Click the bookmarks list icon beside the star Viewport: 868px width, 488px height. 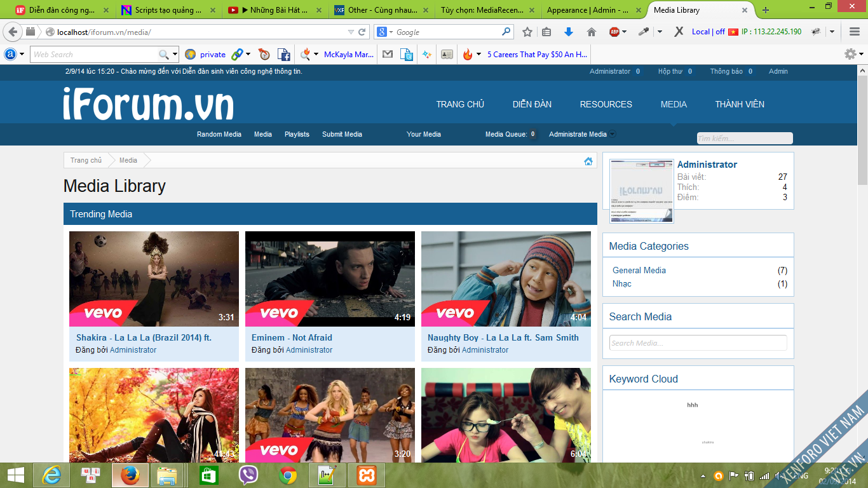pos(546,32)
